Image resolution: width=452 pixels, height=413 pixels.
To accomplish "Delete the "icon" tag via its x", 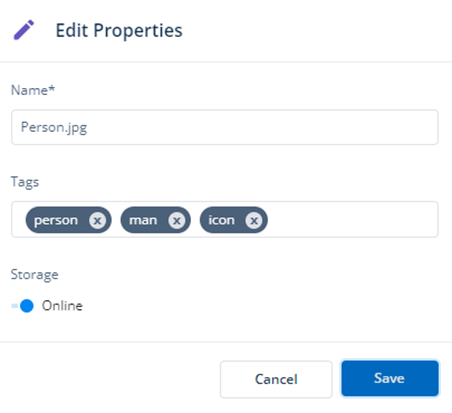I will (x=254, y=220).
